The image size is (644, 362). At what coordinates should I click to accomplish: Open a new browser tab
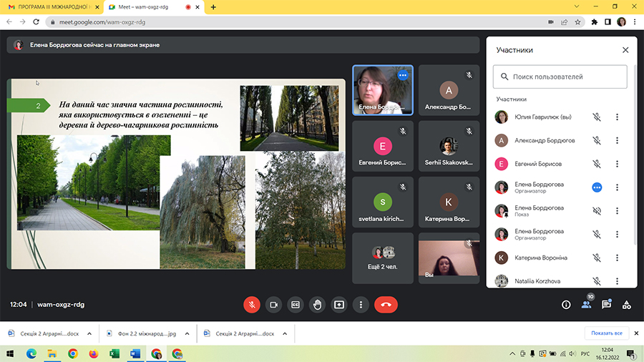point(213,7)
